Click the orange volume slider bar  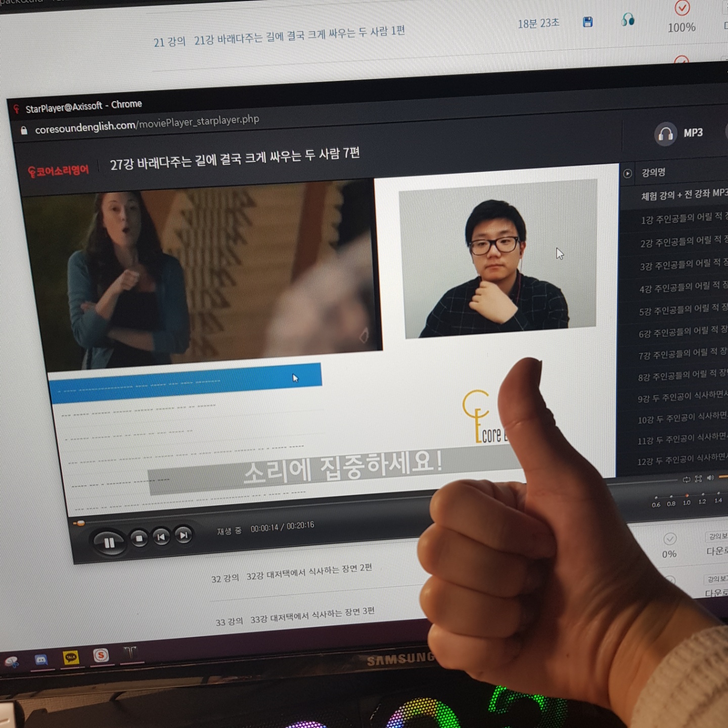(x=723, y=477)
